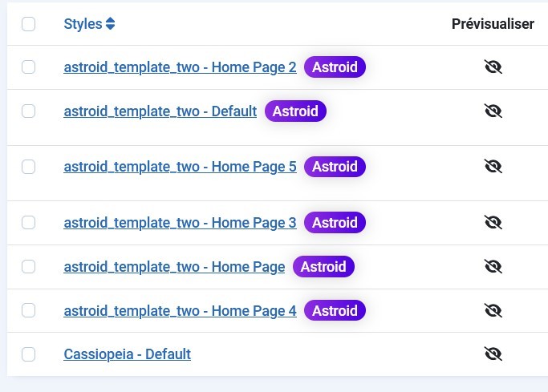Click preview-disabled eye icon for Home Page 2

click(493, 67)
